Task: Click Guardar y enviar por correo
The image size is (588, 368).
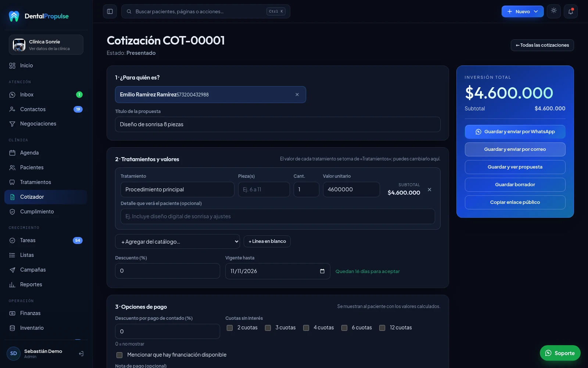Action: click(515, 149)
